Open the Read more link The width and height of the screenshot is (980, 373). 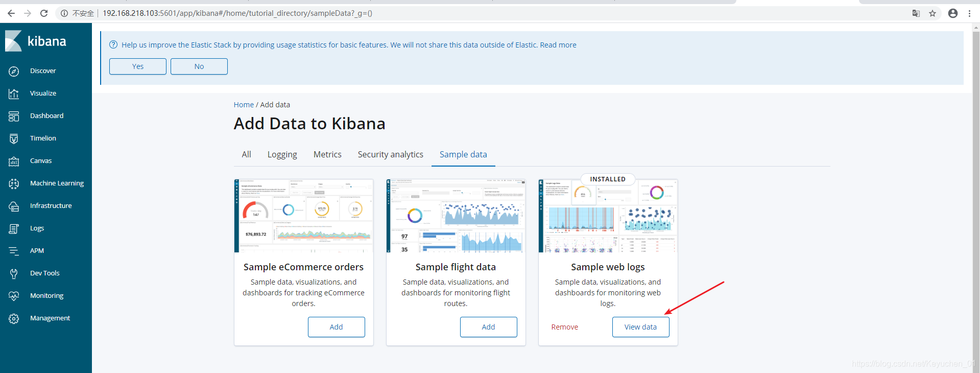tap(558, 45)
